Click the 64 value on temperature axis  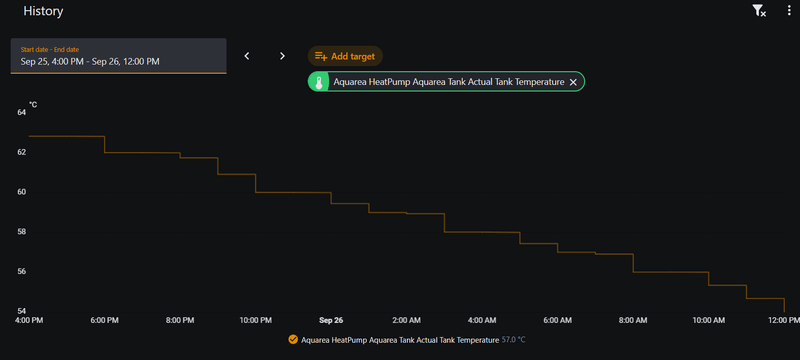click(x=21, y=112)
